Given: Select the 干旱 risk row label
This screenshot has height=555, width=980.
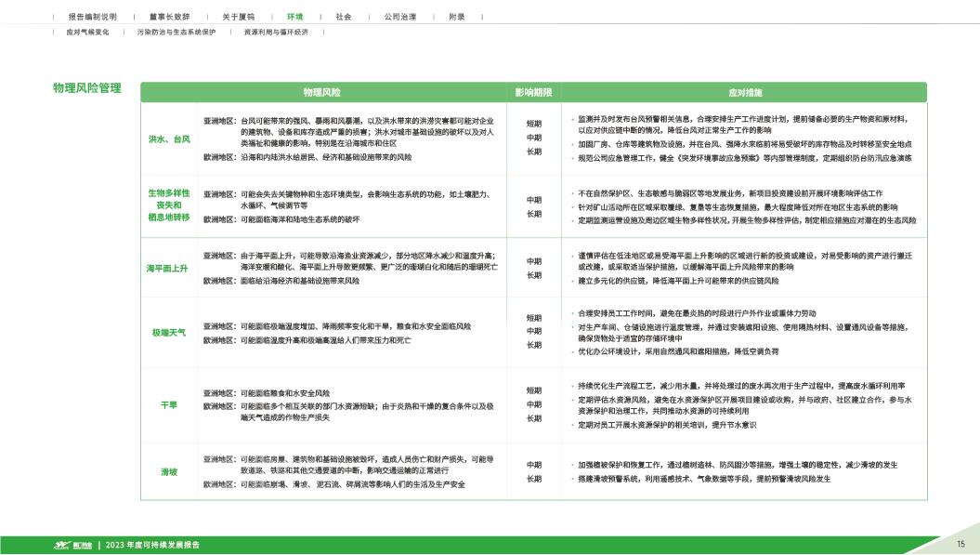Looking at the screenshot, I should coord(169,405).
